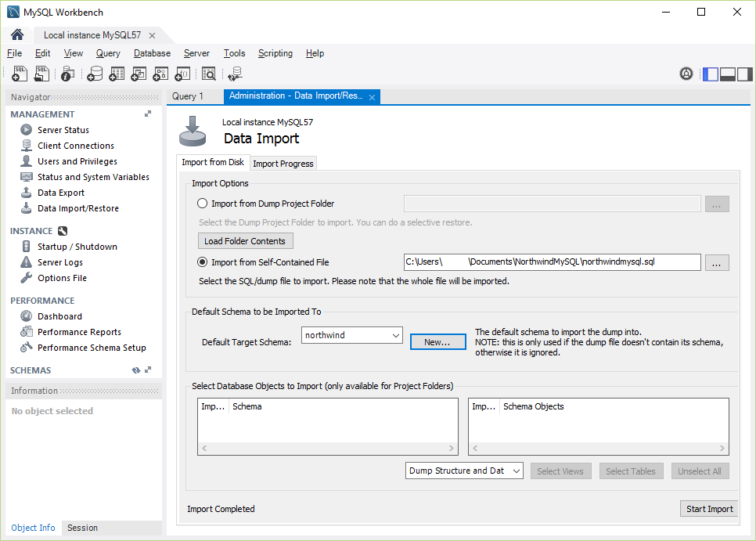Open preferences gear icon
756x541 pixels.
tap(686, 74)
